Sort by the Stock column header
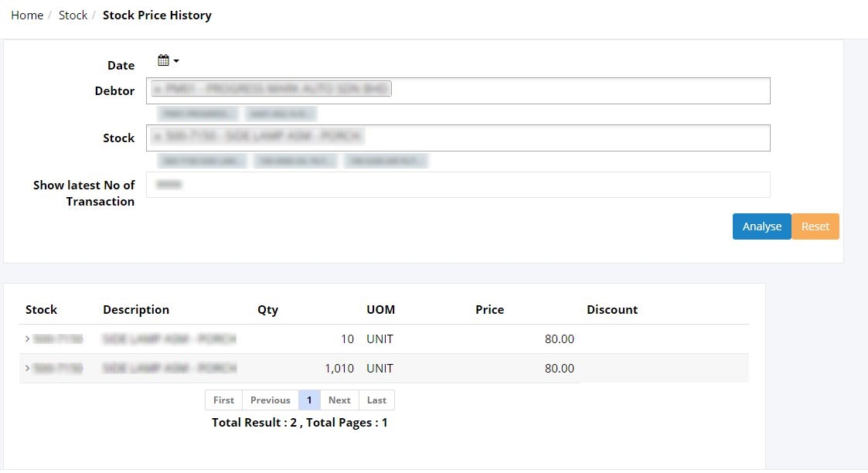The image size is (868, 473). coord(42,309)
